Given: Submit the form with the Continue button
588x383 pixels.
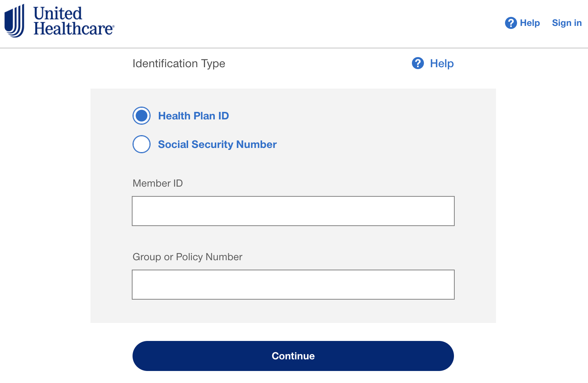Looking at the screenshot, I should point(293,356).
